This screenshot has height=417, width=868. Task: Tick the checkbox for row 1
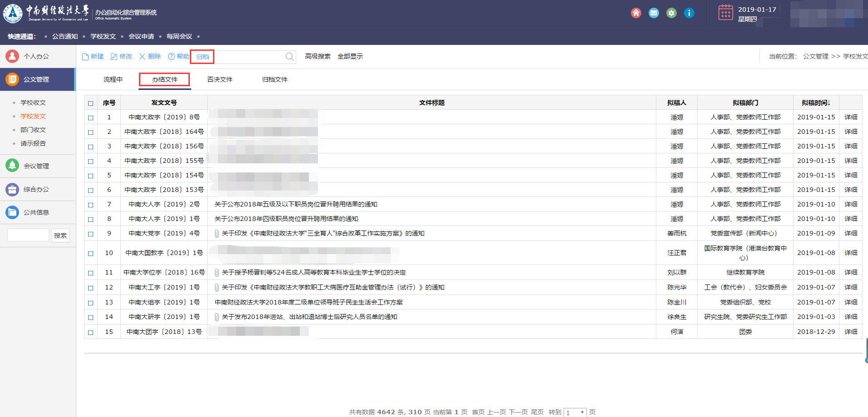[x=90, y=118]
